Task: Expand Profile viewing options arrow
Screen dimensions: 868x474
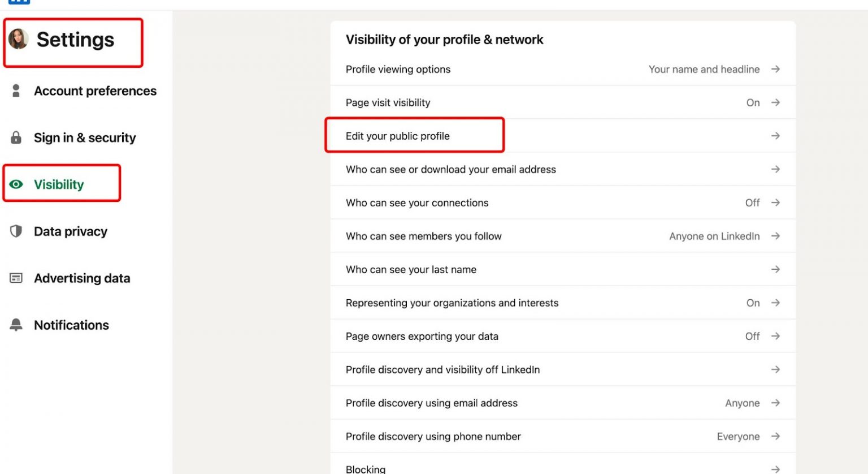Action: coord(775,69)
